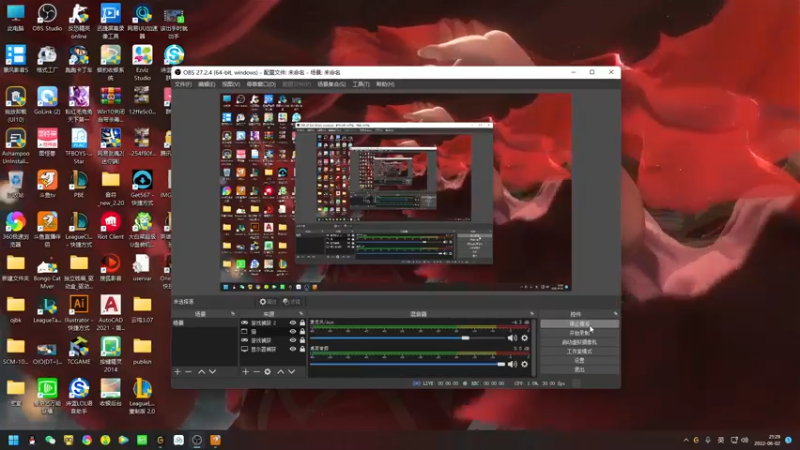The image size is (800, 450).
Task: Click the source Filters button above docks
Action: tap(292, 302)
